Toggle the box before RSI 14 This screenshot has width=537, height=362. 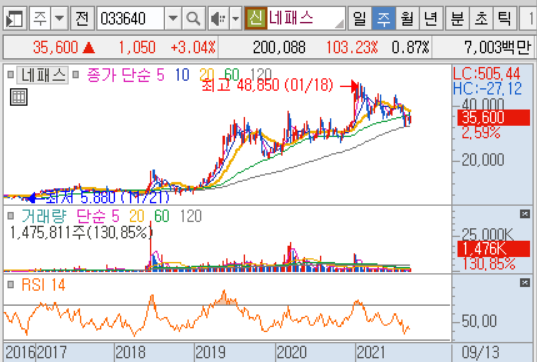[x=11, y=285]
